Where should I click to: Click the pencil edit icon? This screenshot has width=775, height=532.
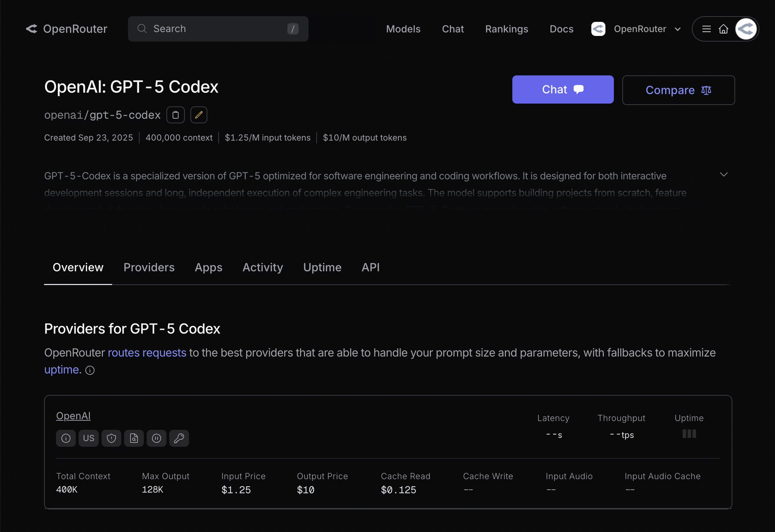(199, 115)
